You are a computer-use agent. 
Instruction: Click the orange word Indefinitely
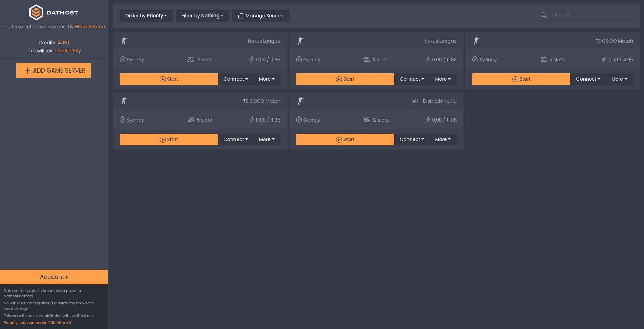pos(68,51)
